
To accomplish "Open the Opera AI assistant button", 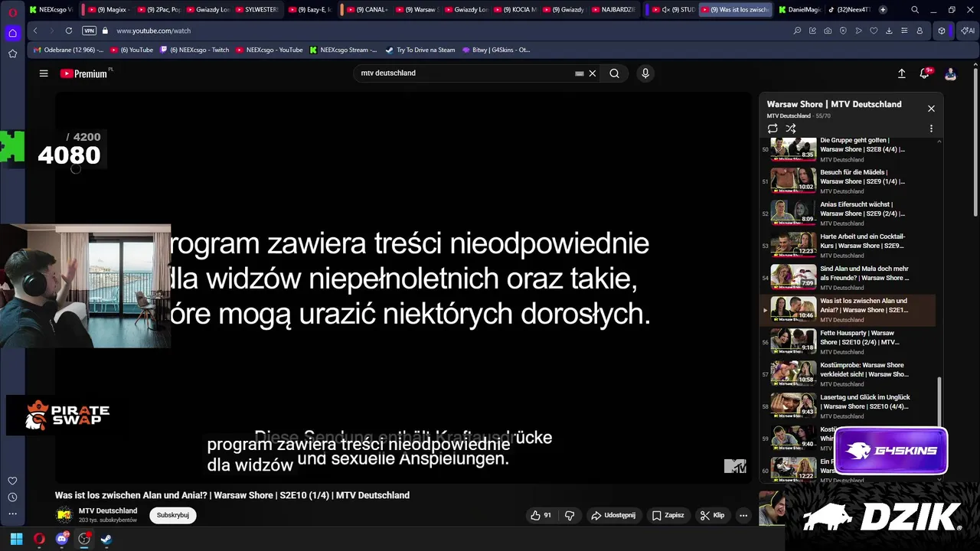I will (x=967, y=31).
